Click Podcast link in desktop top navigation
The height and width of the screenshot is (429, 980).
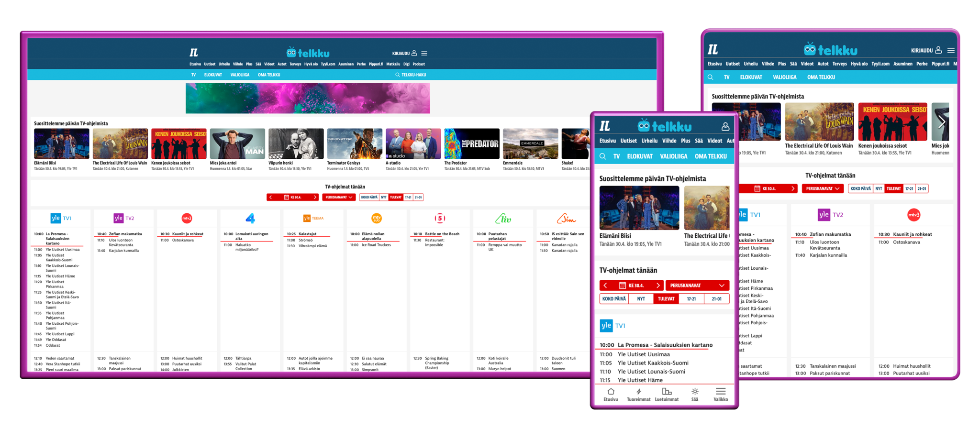click(x=419, y=64)
